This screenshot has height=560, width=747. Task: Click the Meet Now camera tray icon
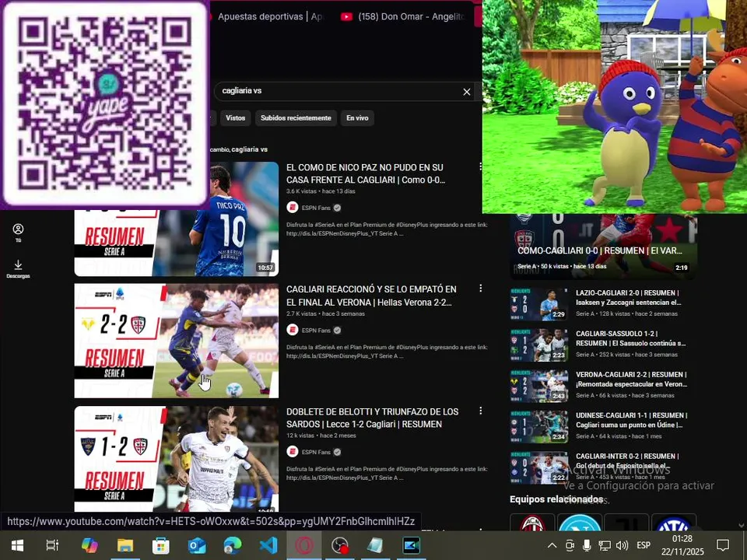click(x=570, y=545)
